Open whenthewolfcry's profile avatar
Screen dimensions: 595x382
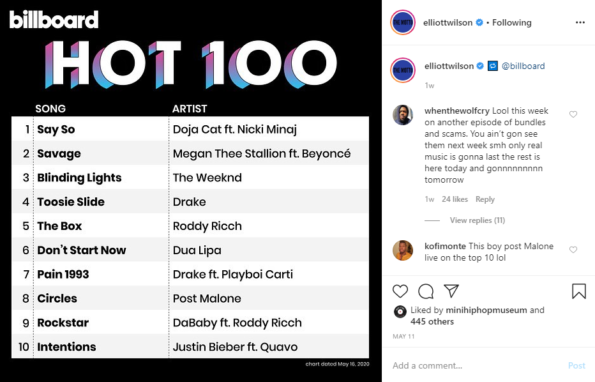coord(403,115)
